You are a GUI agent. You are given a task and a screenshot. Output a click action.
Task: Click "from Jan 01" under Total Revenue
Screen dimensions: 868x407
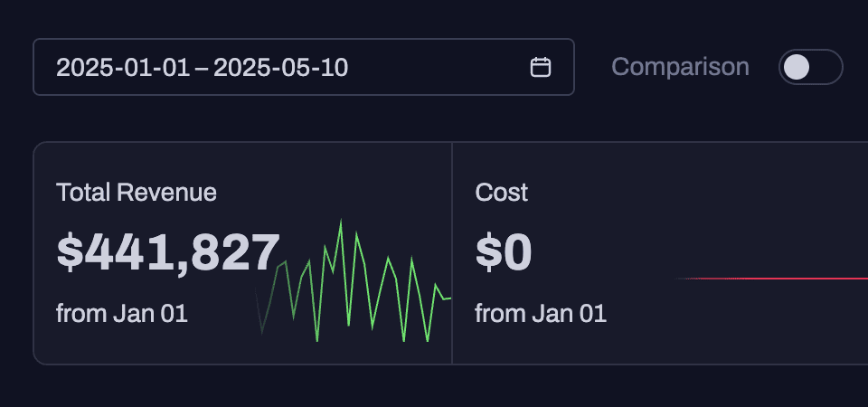point(122,314)
